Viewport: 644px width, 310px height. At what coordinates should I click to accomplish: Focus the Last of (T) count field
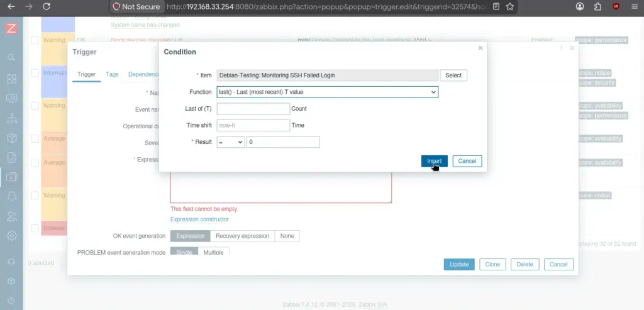[253, 109]
